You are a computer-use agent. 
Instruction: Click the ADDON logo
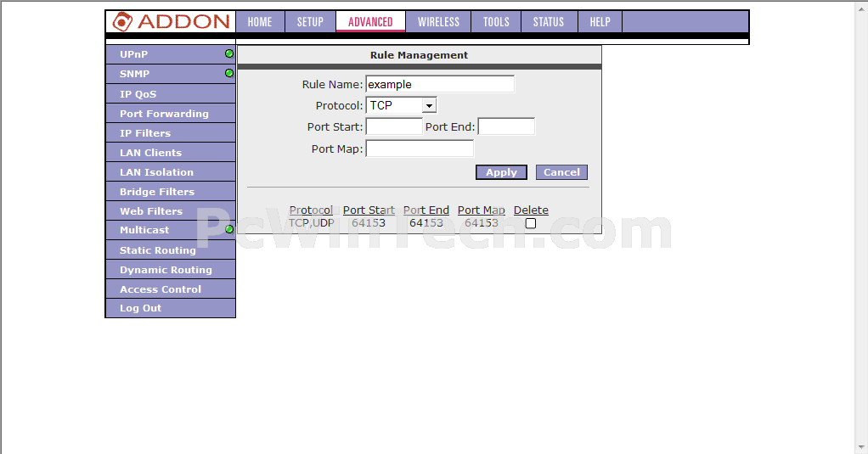[x=171, y=21]
